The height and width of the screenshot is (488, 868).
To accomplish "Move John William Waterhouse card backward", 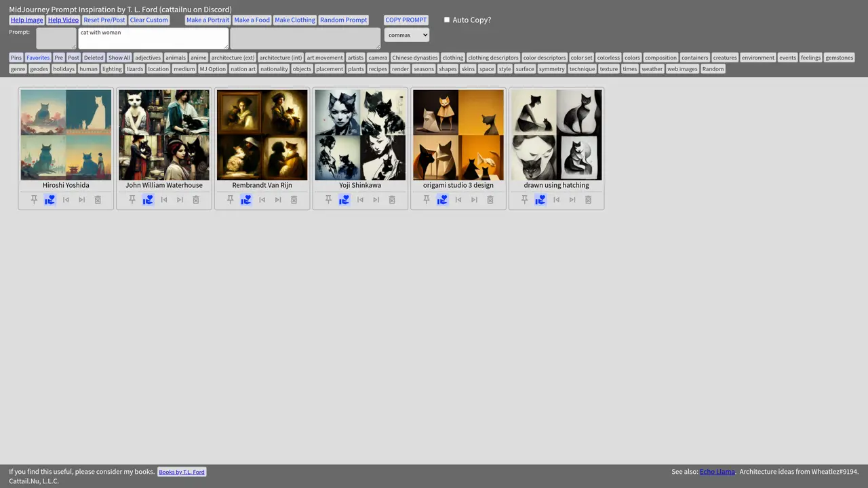I will [164, 200].
